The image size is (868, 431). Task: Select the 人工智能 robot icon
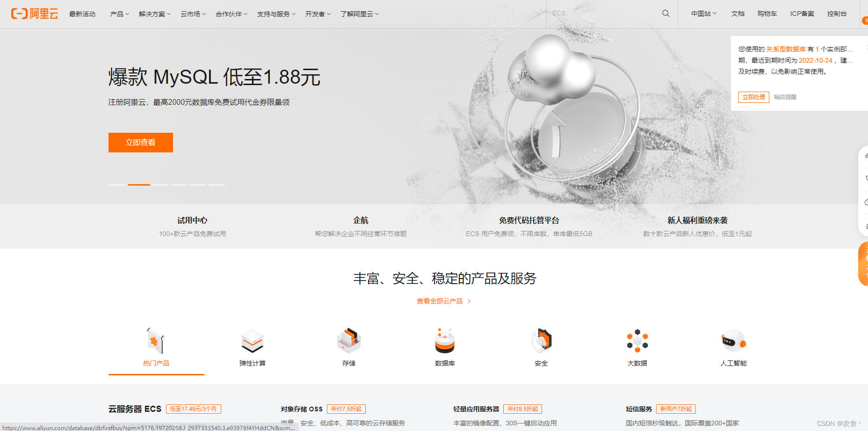pyautogui.click(x=733, y=341)
